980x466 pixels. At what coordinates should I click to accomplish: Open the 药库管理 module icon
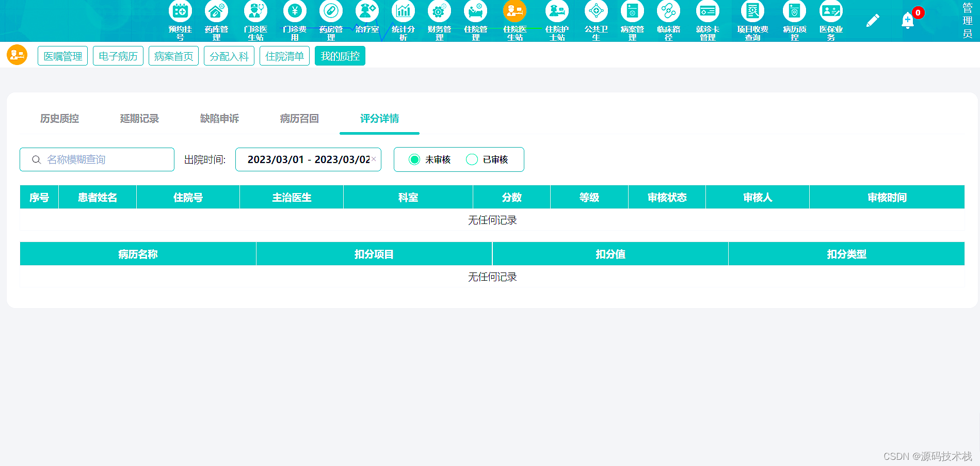click(x=216, y=11)
